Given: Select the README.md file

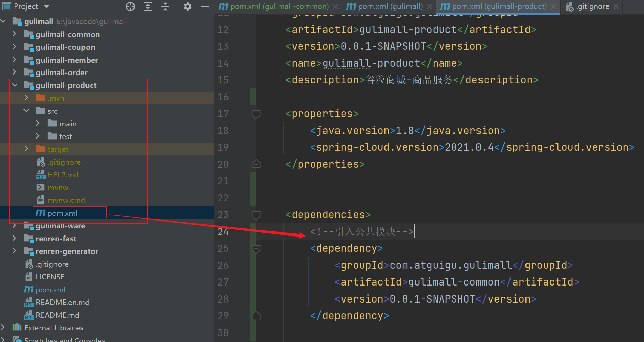Looking at the screenshot, I should coord(58,315).
